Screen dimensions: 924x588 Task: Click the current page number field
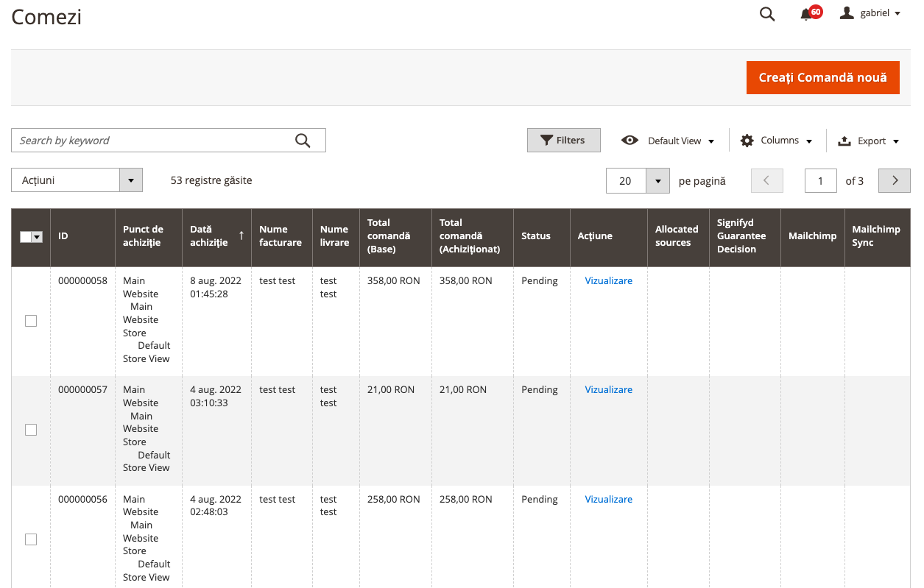click(821, 181)
